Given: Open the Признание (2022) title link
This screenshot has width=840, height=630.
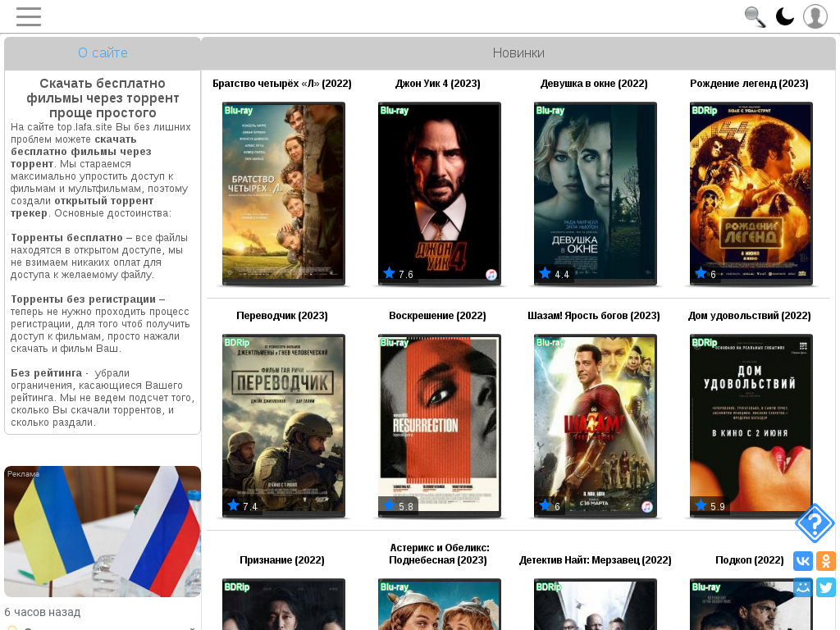Looking at the screenshot, I should (282, 559).
